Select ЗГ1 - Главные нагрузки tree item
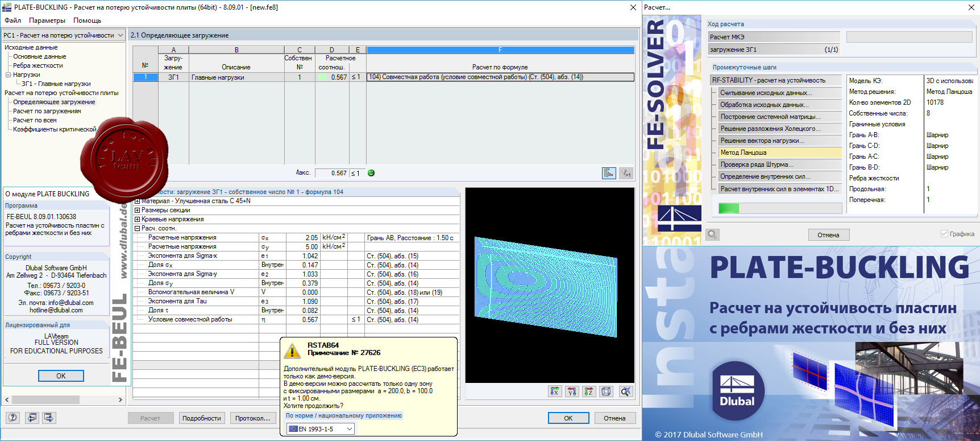Viewport: 980px width, 441px height. (56, 84)
